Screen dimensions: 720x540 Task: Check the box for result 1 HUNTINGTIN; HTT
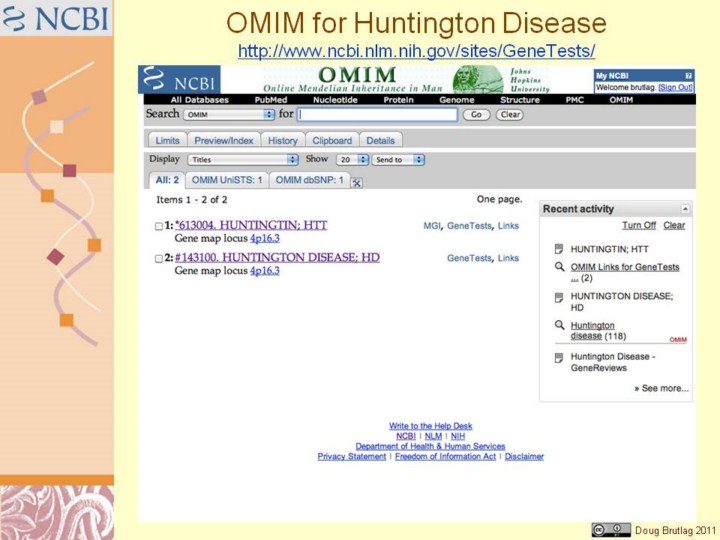(158, 227)
